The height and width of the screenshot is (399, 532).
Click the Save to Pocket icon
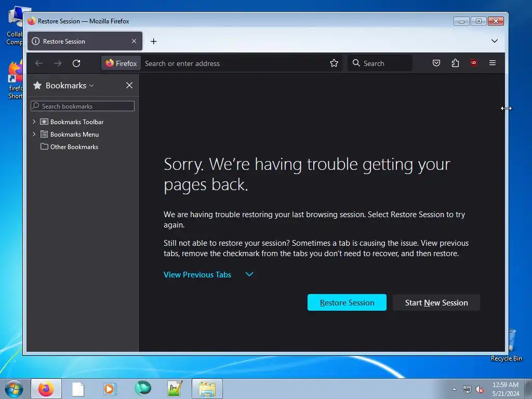pyautogui.click(x=436, y=63)
